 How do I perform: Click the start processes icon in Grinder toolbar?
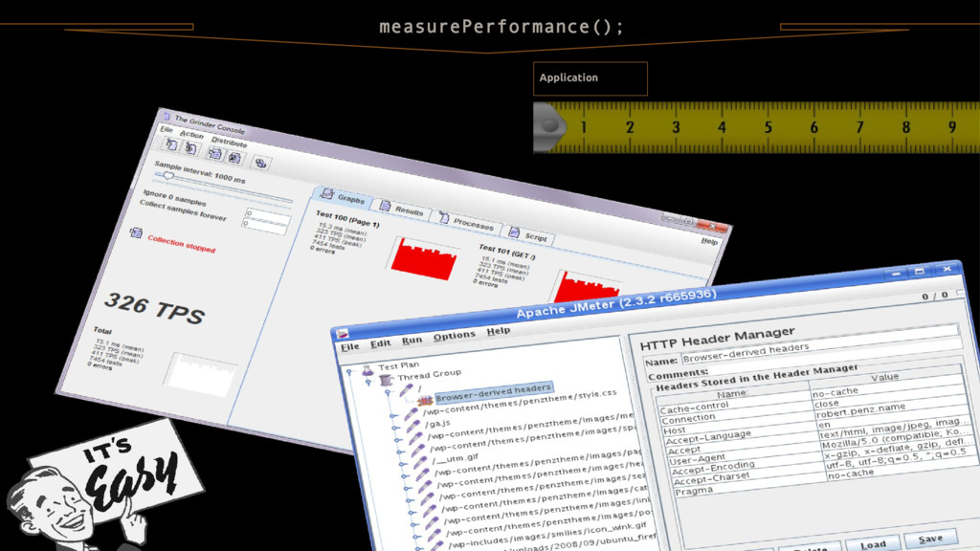click(170, 145)
